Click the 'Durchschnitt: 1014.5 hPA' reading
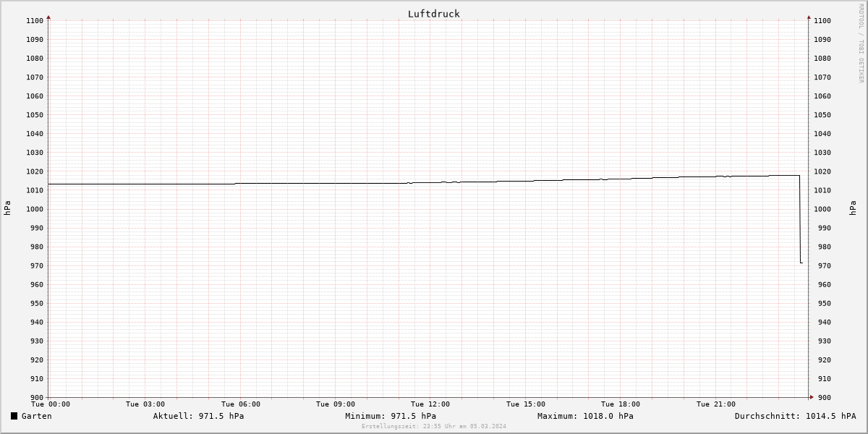Image resolution: width=868 pixels, height=434 pixels. pyautogui.click(x=796, y=416)
